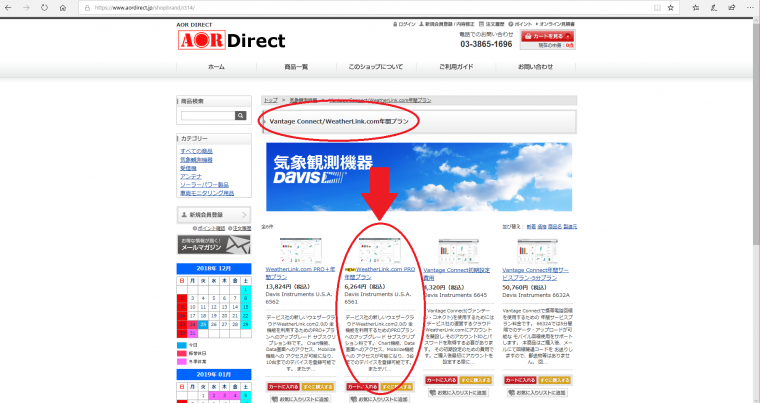Image resolution: width=760 pixels, height=403 pixels.
Task: Sort by the first sort option link
Action: click(x=531, y=226)
